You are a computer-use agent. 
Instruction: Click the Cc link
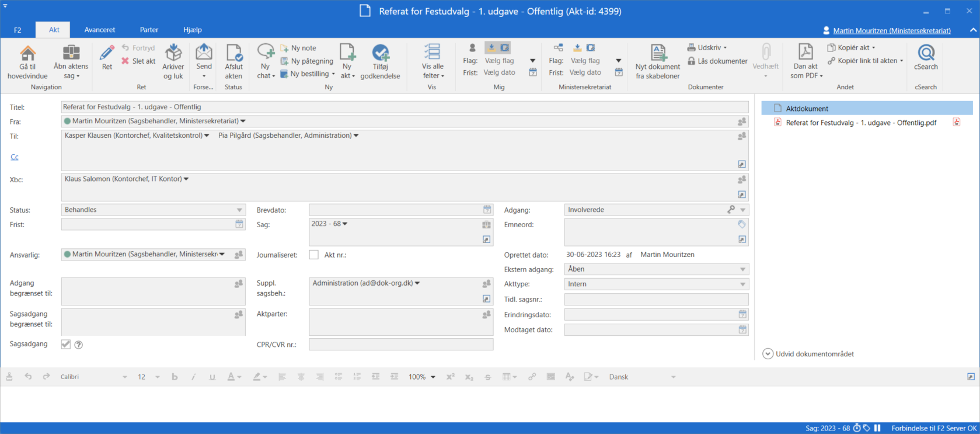click(15, 157)
